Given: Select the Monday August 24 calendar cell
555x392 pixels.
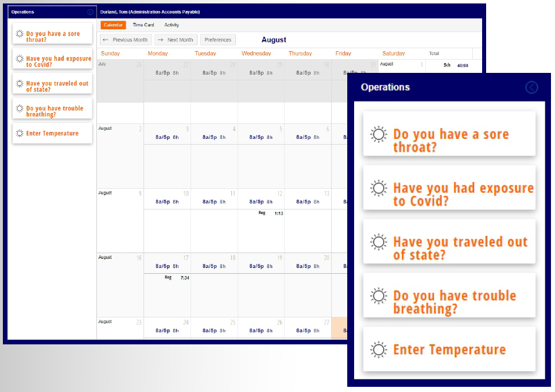Looking at the screenshot, I should click(x=167, y=329).
